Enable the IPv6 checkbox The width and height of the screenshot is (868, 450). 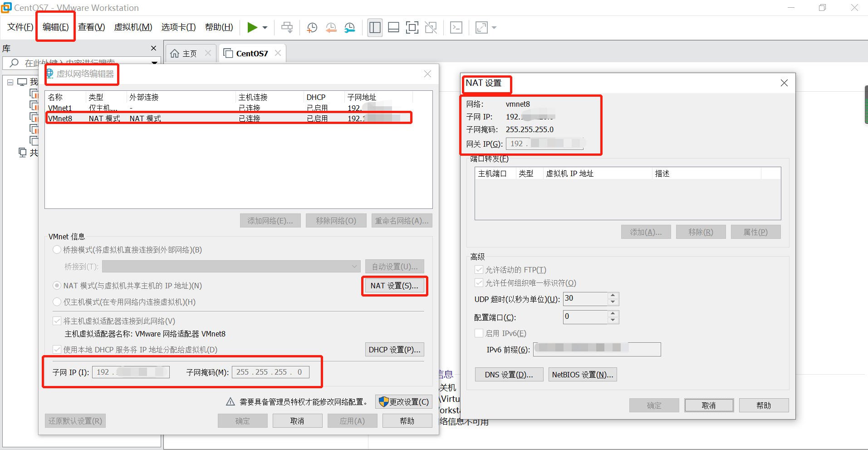[x=479, y=333]
